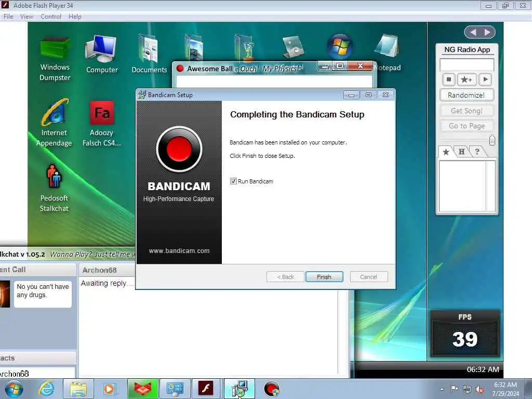Toggle the Run Bandicam checkbox

(233, 181)
